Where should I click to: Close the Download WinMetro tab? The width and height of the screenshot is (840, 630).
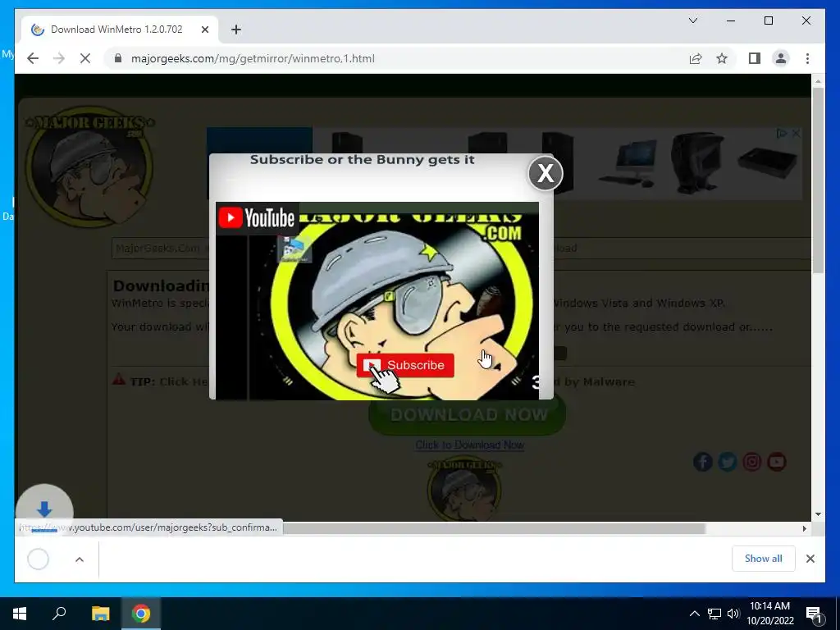(204, 30)
